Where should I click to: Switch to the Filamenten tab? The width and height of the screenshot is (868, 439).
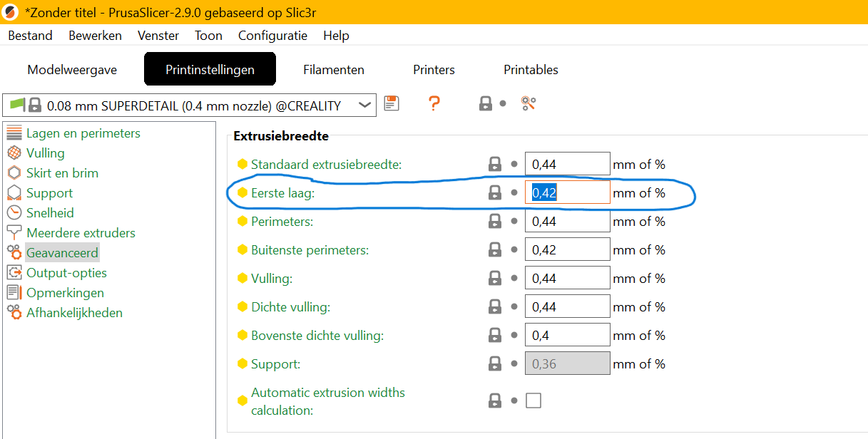(x=334, y=70)
